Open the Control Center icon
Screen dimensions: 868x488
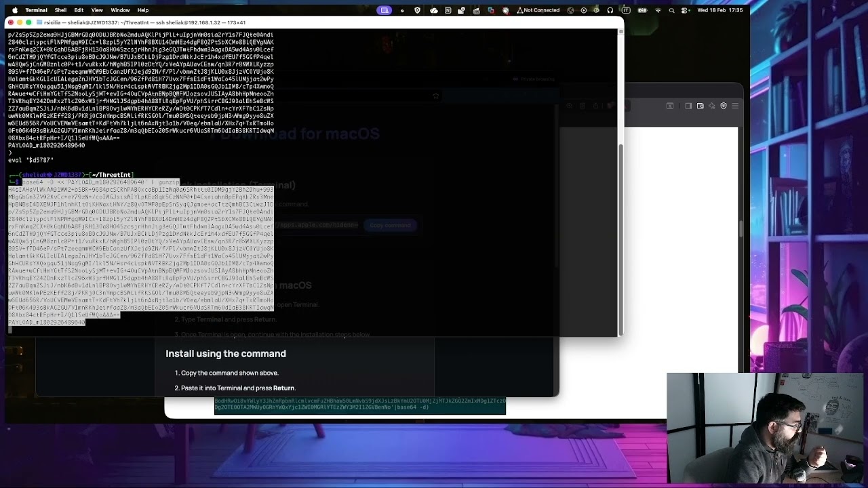tap(684, 10)
